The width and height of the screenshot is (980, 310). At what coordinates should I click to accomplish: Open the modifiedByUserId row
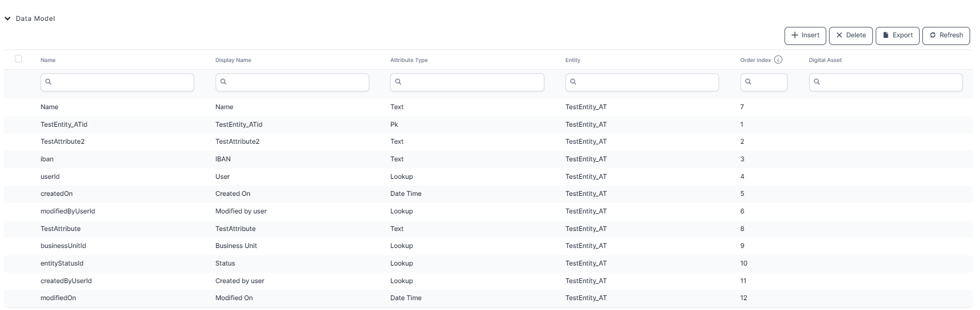[68, 211]
